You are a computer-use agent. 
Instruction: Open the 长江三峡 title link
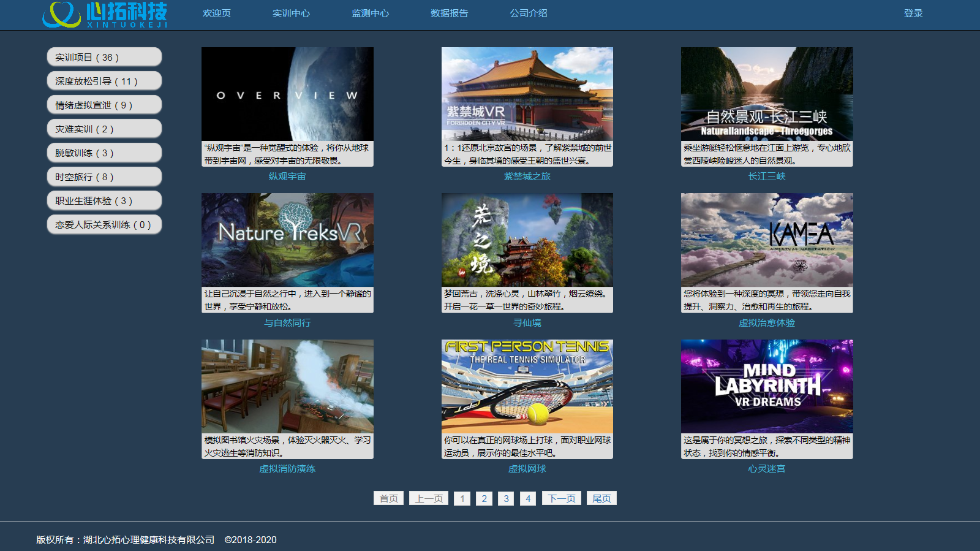[x=766, y=177]
